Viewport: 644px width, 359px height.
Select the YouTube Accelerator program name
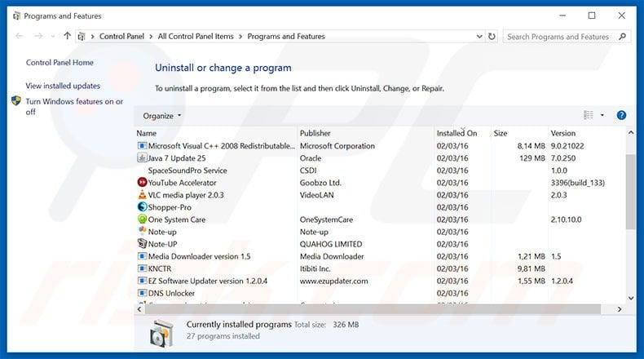pyautogui.click(x=182, y=183)
